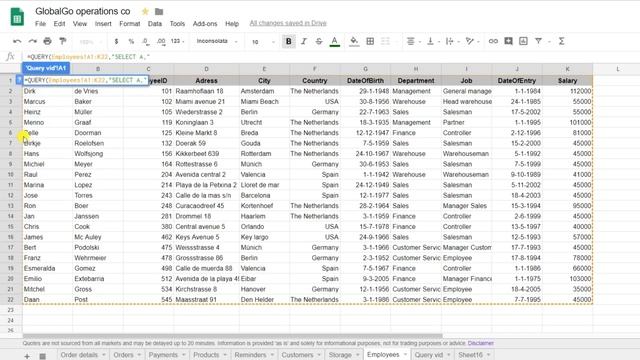
Task: Insert a chart
Action: tap(523, 41)
